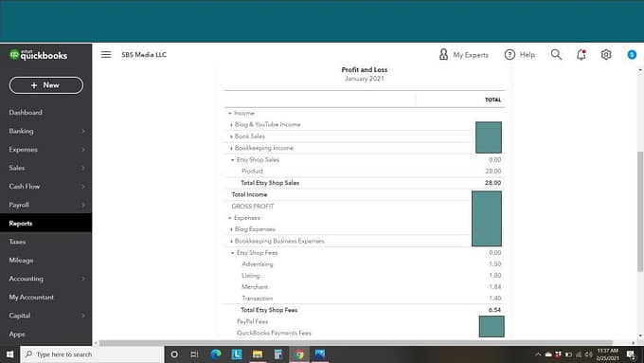Go to Dashboard in sidebar

(26, 112)
